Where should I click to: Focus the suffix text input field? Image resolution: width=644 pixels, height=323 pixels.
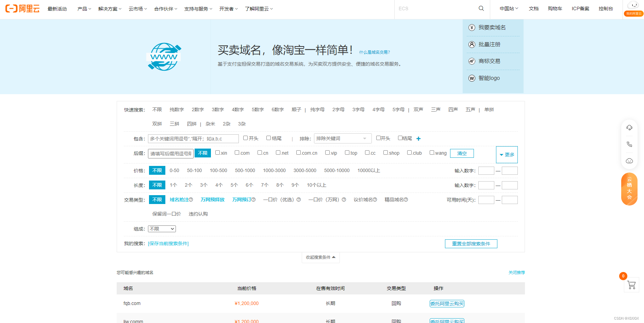tap(171, 154)
